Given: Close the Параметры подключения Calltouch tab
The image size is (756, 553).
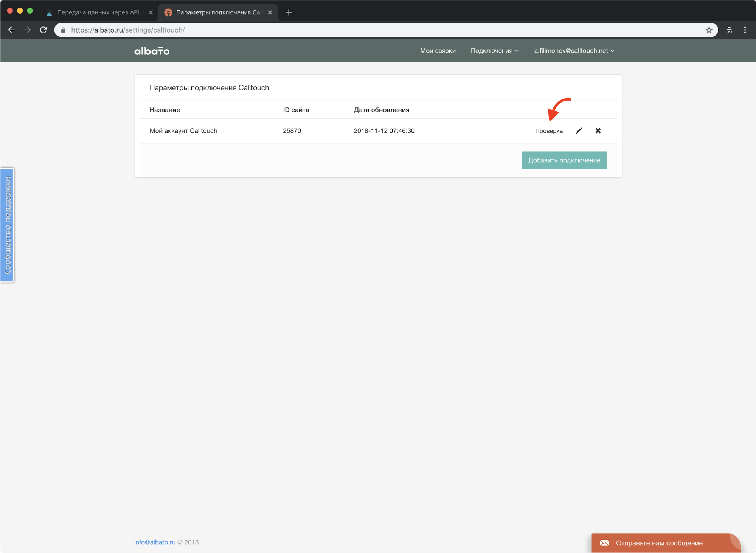Looking at the screenshot, I should click(x=270, y=12).
